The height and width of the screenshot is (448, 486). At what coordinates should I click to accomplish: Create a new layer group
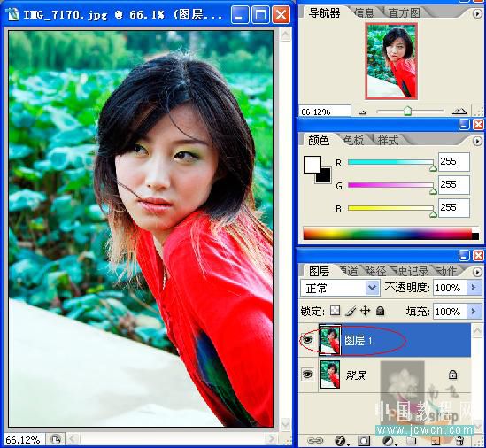coord(411,441)
